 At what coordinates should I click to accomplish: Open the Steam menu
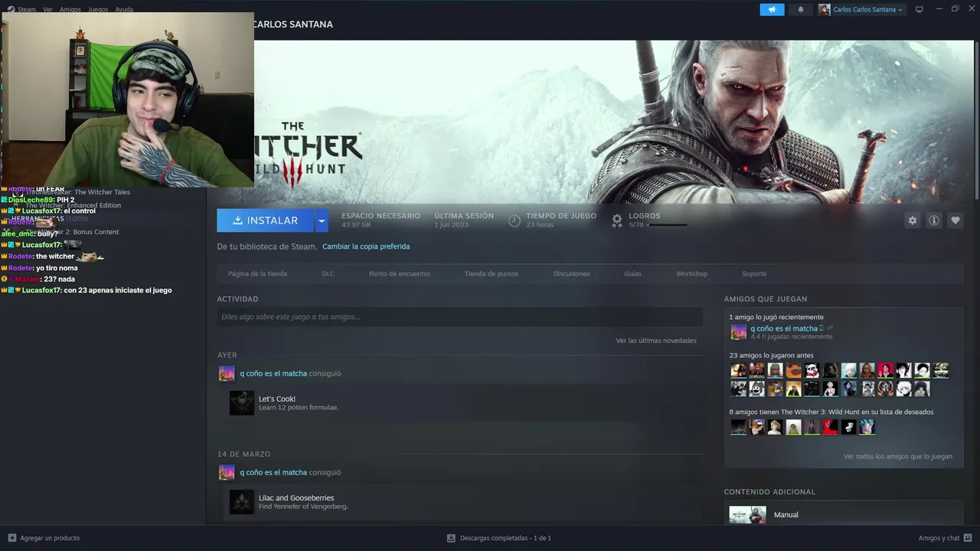click(27, 9)
